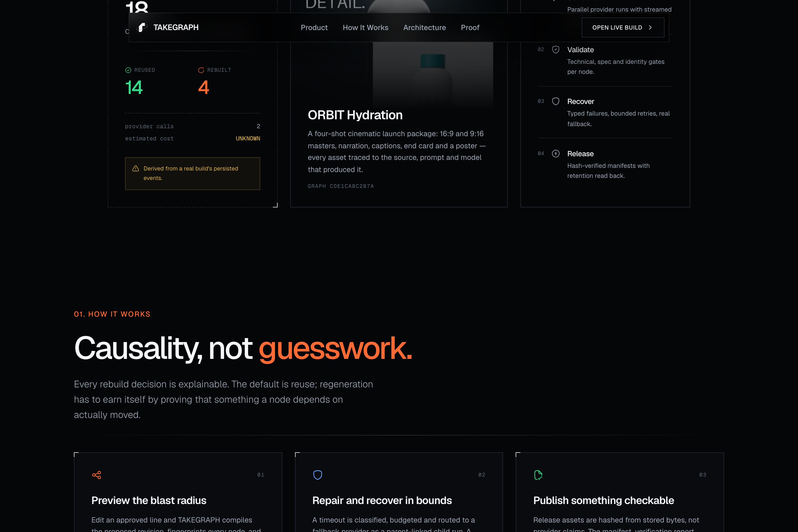
Task: Click the GRAPH CDE1CABC2B7A identifier
Action: pos(341,186)
